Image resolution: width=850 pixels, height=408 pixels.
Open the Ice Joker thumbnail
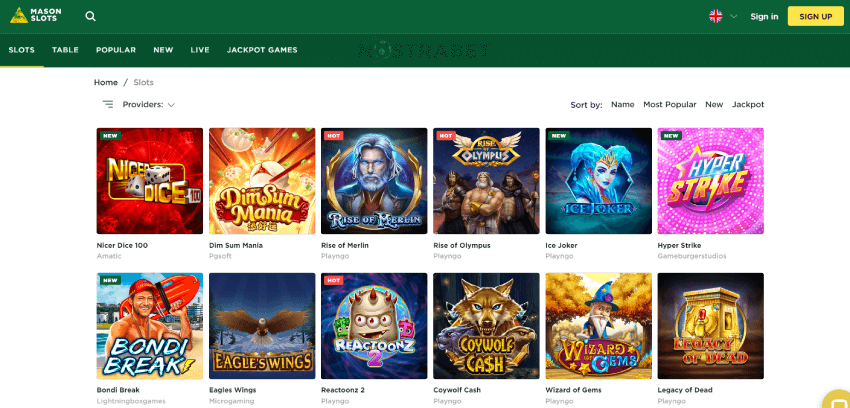598,181
